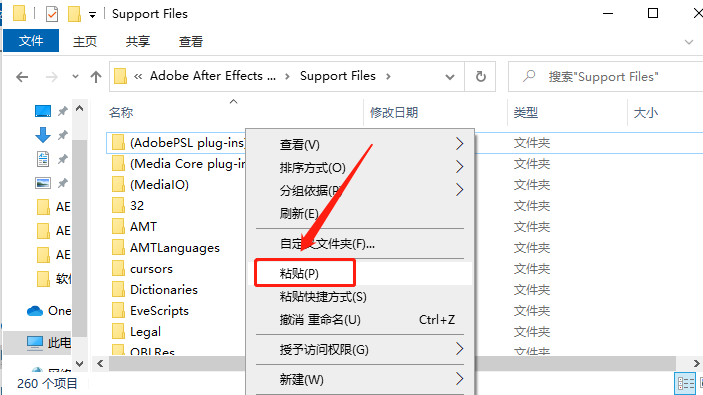Go up one folder level
Viewport: 703px width, 395px height.
(95, 77)
